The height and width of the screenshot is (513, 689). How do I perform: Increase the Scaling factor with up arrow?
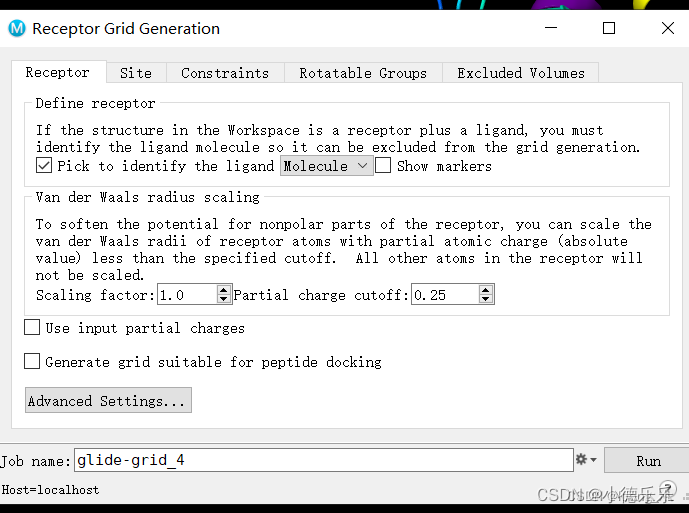224,290
